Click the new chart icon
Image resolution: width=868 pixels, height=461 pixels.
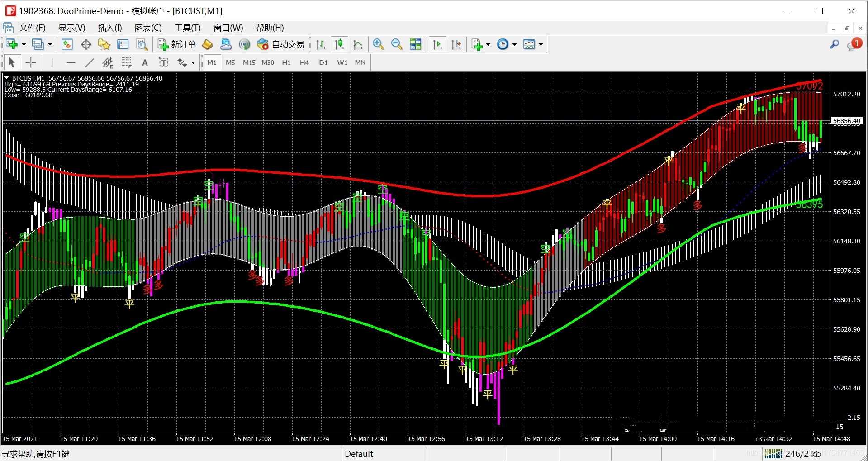point(12,44)
